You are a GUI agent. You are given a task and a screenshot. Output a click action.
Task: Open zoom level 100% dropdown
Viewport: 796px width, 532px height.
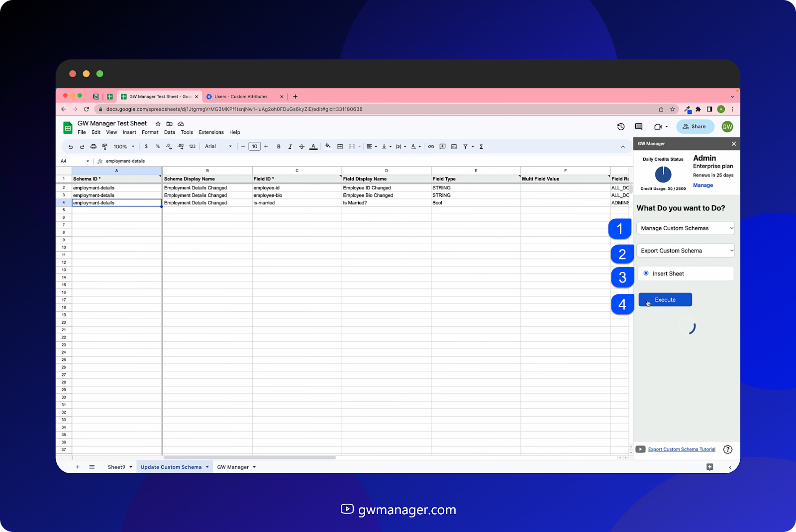pyautogui.click(x=124, y=147)
